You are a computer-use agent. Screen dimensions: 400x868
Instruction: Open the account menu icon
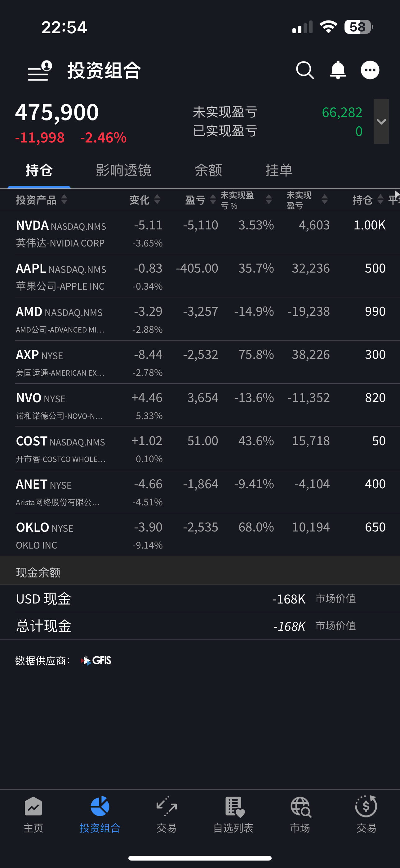coord(40,70)
